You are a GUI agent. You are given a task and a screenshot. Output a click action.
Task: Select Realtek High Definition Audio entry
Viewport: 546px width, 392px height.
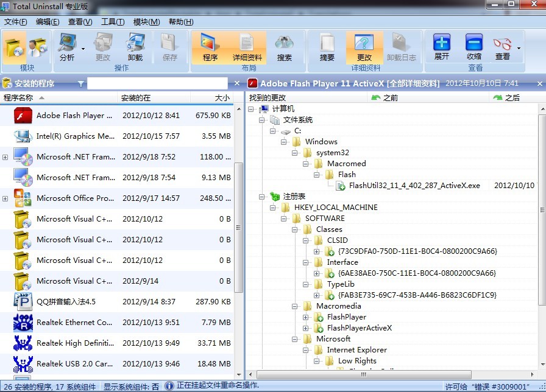click(117, 343)
